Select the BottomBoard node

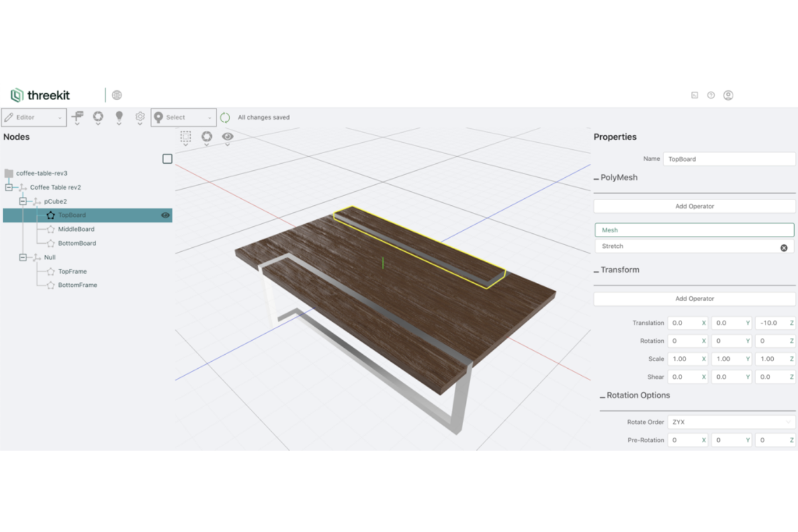coord(77,243)
